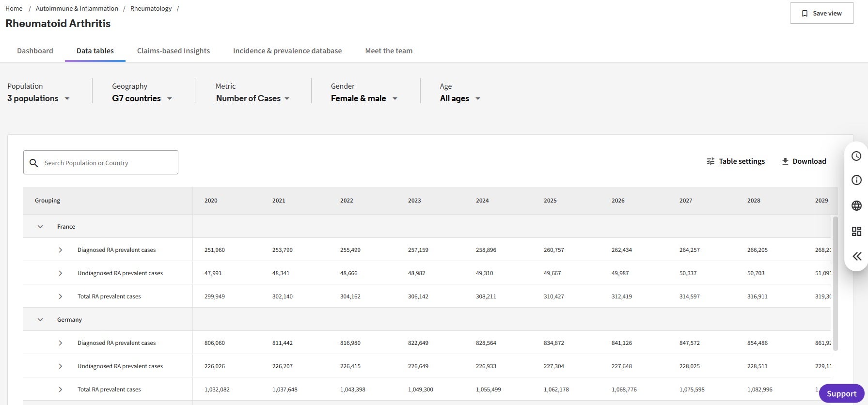Go to Home breadcrumb
Viewport: 868px width, 405px height.
14,8
